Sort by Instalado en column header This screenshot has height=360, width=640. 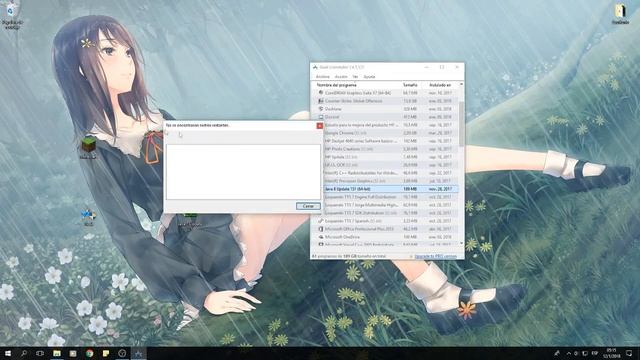point(440,85)
